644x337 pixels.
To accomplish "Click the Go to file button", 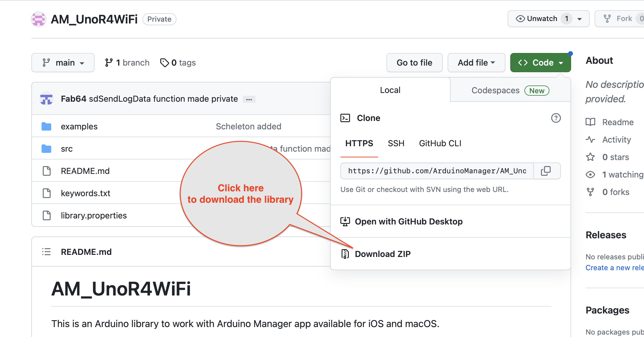I will (414, 63).
